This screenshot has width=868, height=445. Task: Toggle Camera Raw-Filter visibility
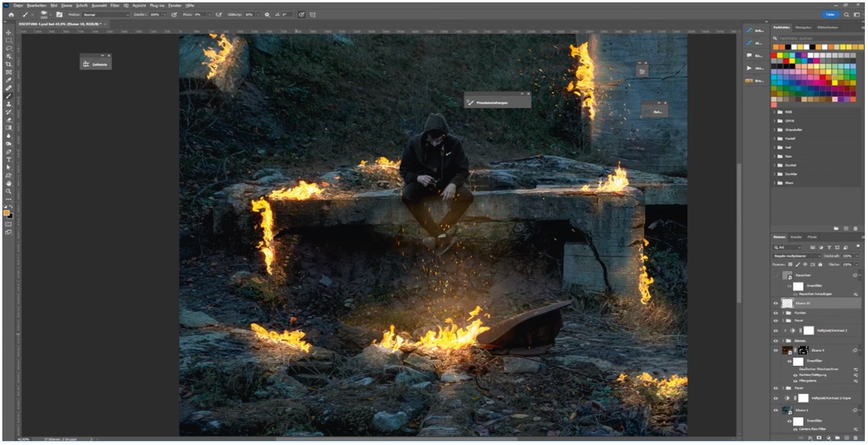[796, 429]
